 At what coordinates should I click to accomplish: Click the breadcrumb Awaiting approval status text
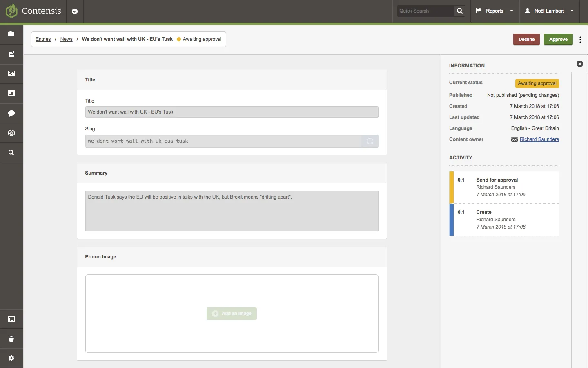click(x=202, y=39)
